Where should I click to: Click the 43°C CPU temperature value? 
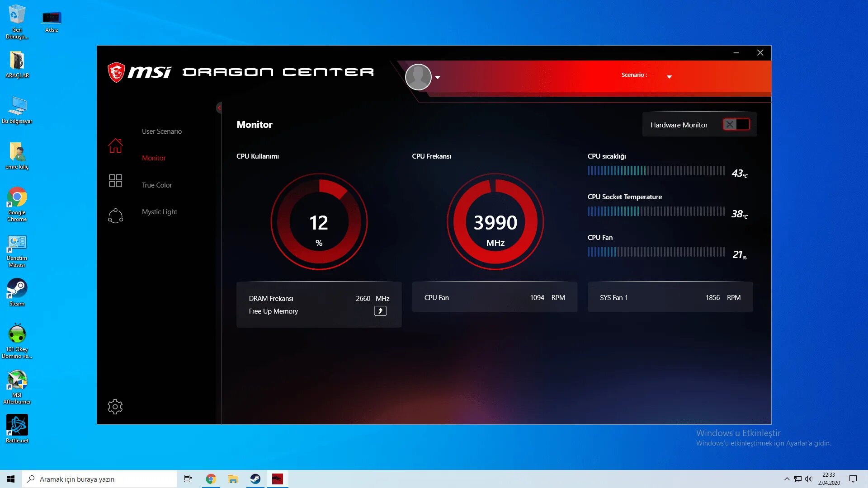[740, 174]
